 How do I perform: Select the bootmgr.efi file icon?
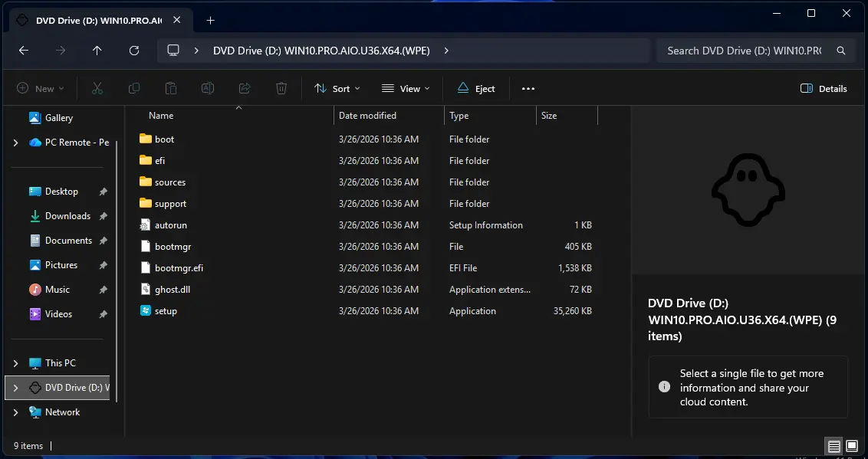click(x=146, y=267)
